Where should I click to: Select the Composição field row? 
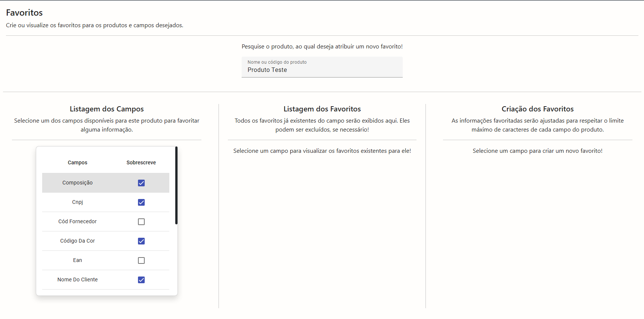tap(78, 183)
